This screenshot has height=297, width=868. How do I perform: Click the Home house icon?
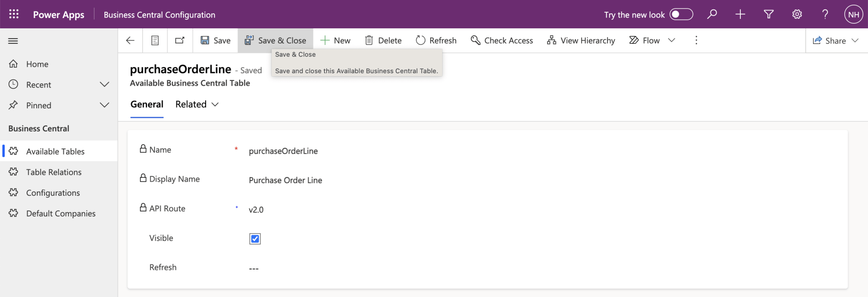click(14, 64)
